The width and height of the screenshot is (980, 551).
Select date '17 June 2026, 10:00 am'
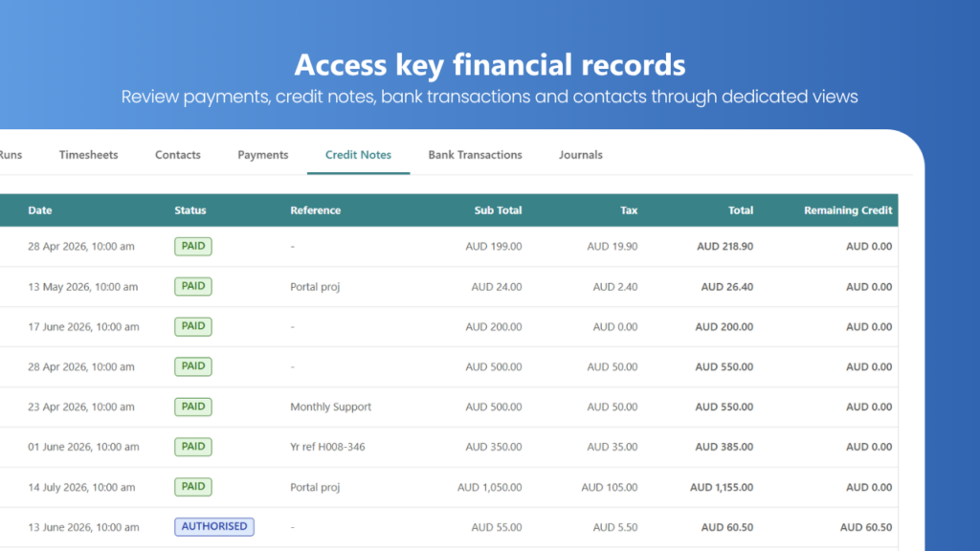(x=83, y=327)
